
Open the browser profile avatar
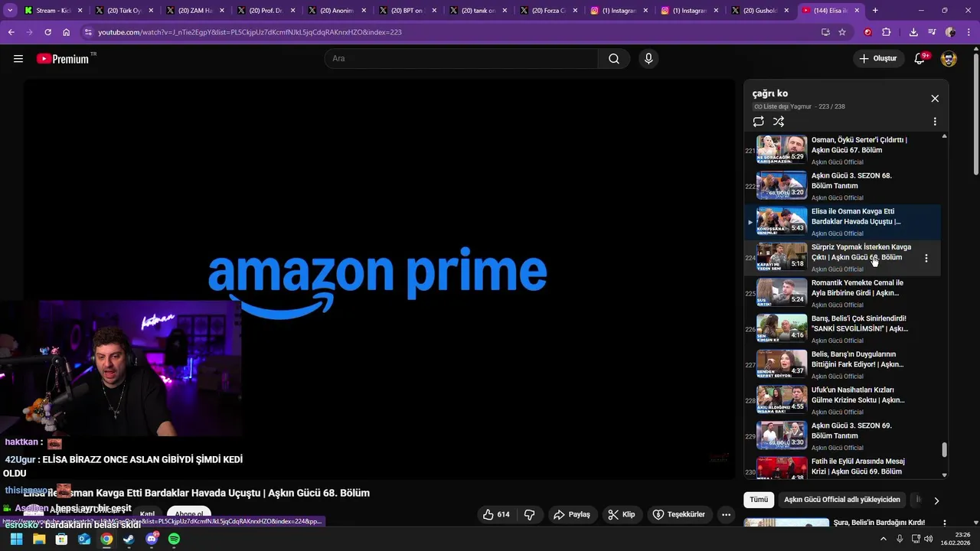(950, 32)
